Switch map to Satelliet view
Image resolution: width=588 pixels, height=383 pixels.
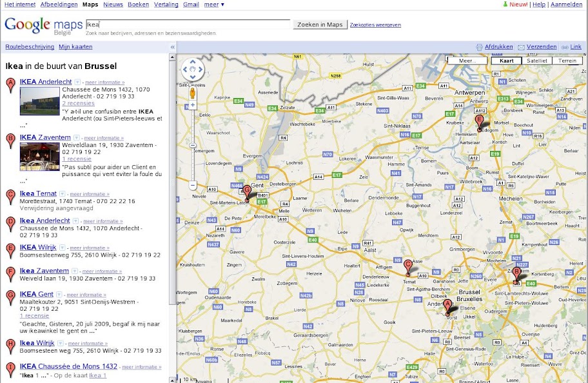tap(536, 61)
